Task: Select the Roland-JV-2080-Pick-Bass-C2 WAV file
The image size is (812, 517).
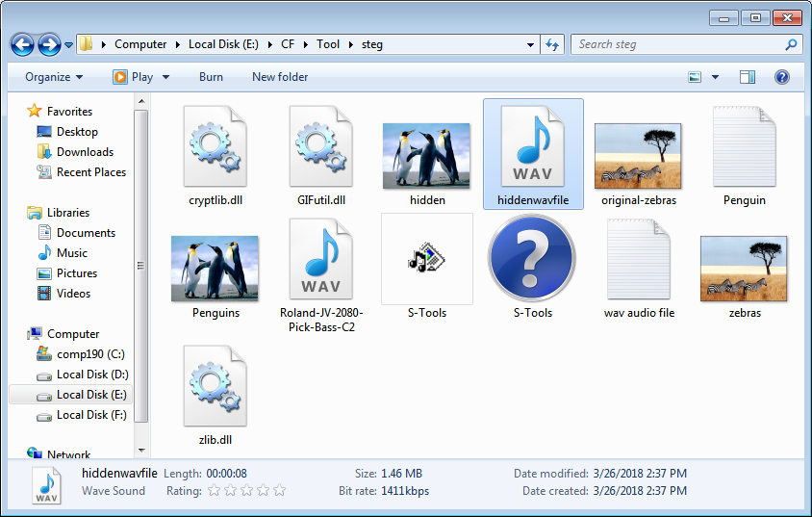Action: click(320, 260)
